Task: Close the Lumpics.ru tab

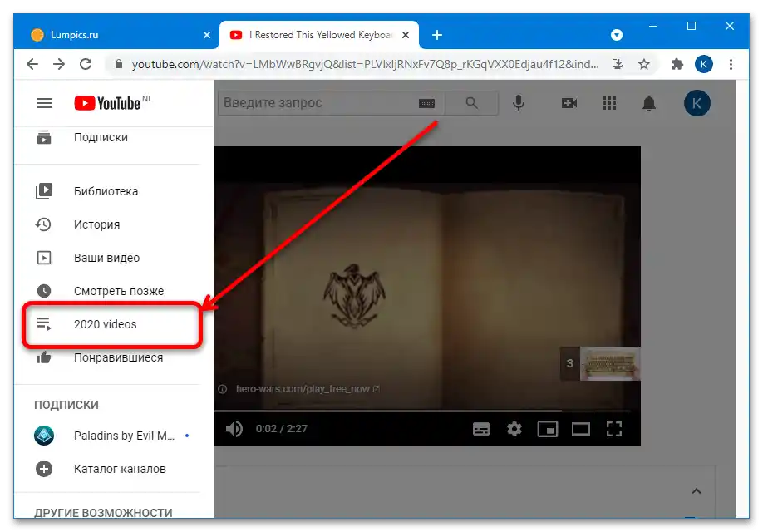Action: (x=207, y=35)
